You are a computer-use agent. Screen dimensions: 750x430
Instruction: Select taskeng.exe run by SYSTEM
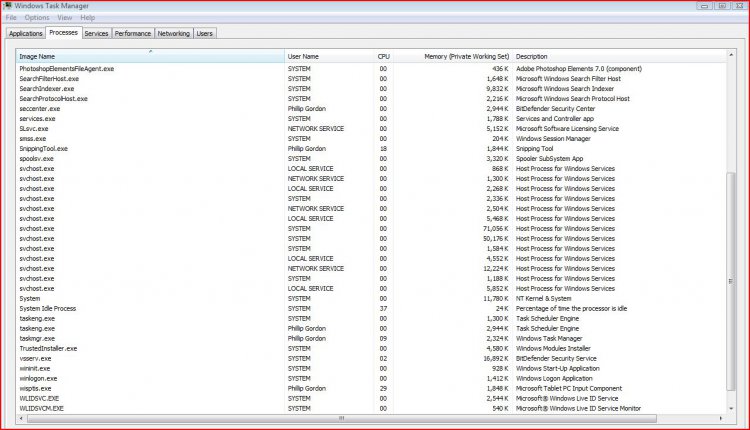pos(371,319)
